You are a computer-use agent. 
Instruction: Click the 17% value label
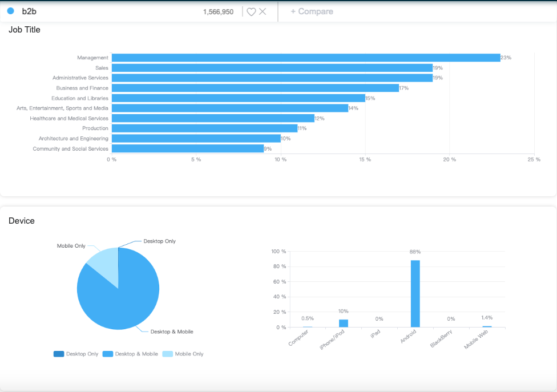(404, 88)
